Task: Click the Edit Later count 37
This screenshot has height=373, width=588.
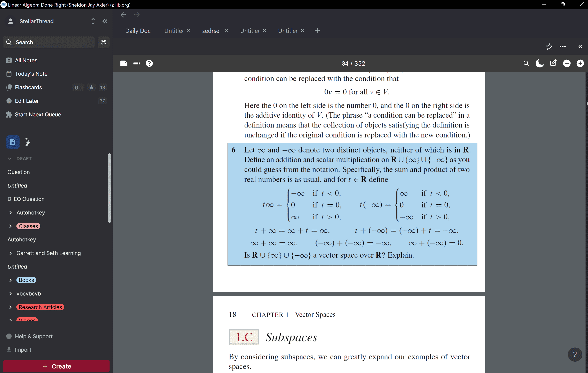Action: click(x=102, y=101)
